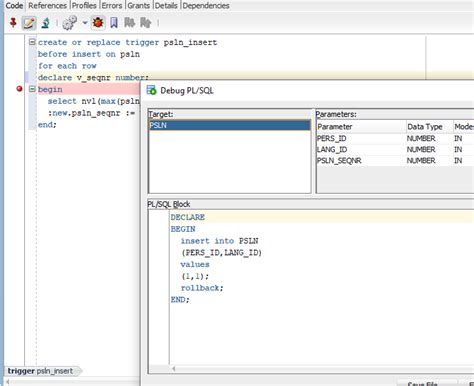
Task: Click the Mode column header
Action: click(x=464, y=127)
